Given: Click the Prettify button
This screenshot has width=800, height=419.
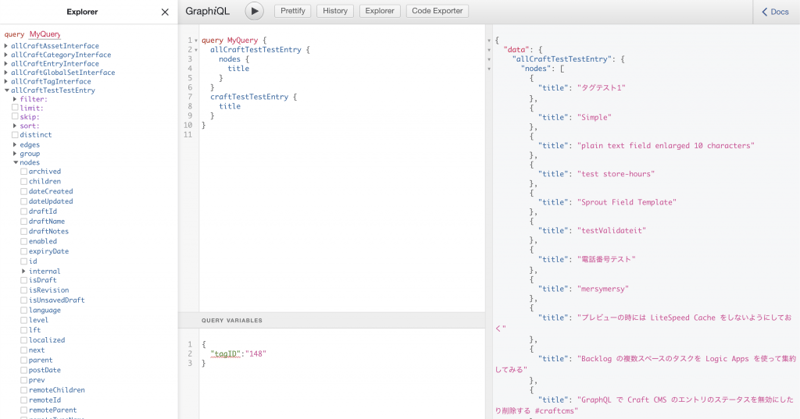Looking at the screenshot, I should (x=292, y=12).
